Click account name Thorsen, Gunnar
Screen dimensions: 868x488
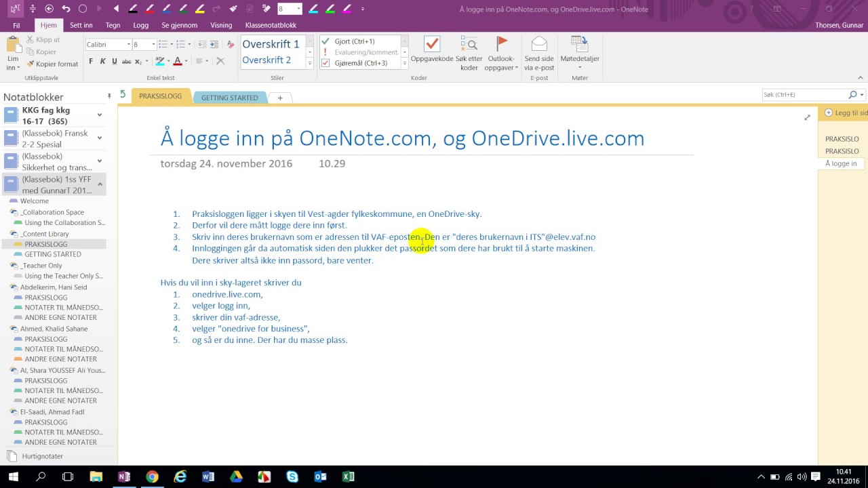pos(840,25)
